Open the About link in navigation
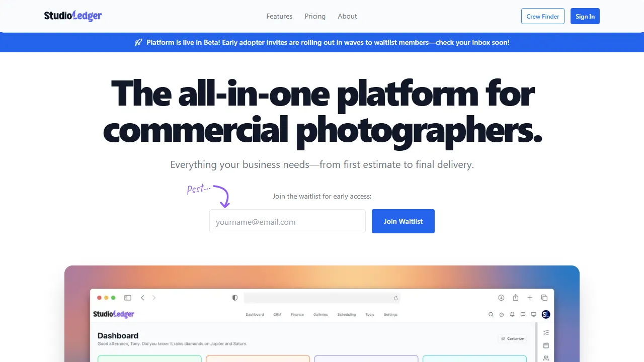 [347, 16]
